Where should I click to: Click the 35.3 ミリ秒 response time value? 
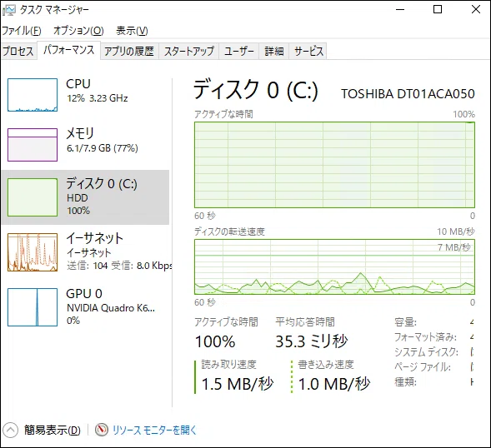coord(312,341)
